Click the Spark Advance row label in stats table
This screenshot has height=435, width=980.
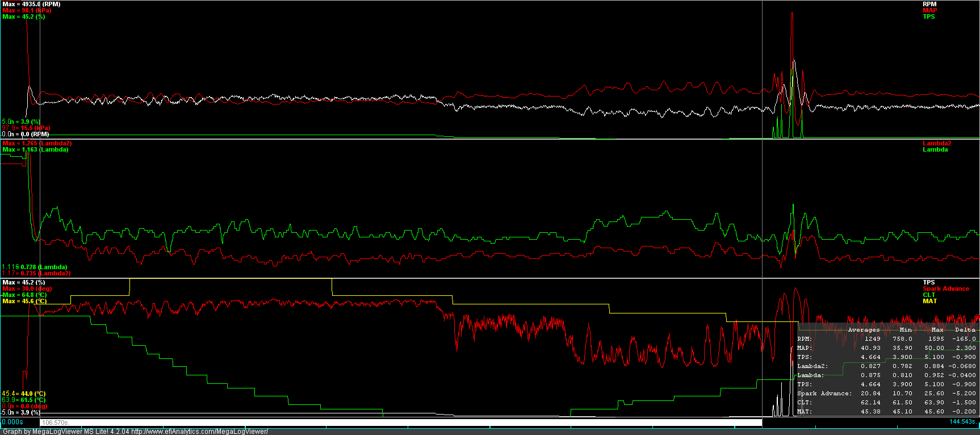[824, 393]
